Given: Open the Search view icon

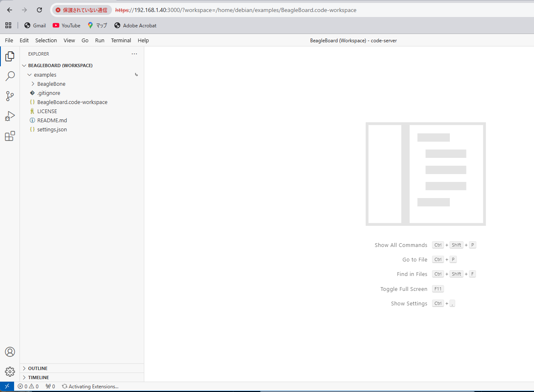Looking at the screenshot, I should (x=10, y=76).
